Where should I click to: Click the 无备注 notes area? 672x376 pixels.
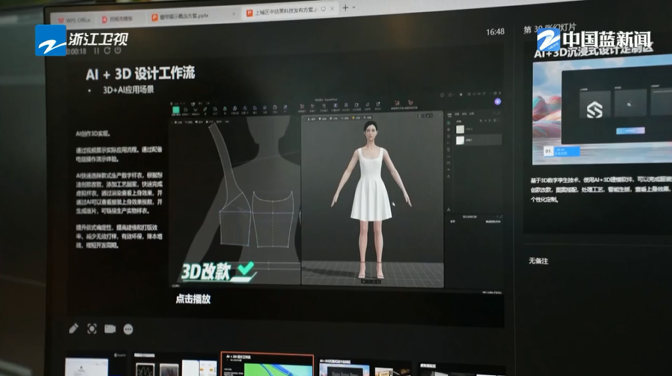pos(538,261)
